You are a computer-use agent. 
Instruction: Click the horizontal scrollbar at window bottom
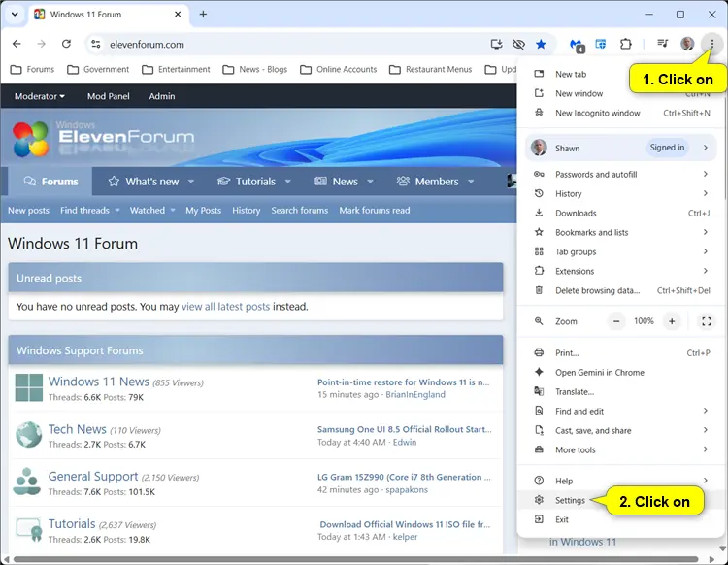tap(355, 559)
